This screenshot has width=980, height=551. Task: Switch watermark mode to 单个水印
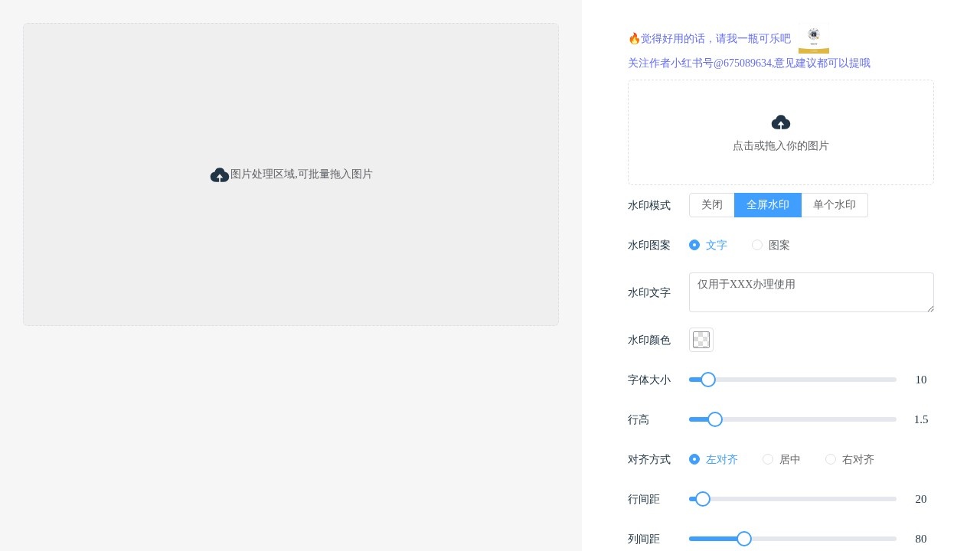[835, 204]
